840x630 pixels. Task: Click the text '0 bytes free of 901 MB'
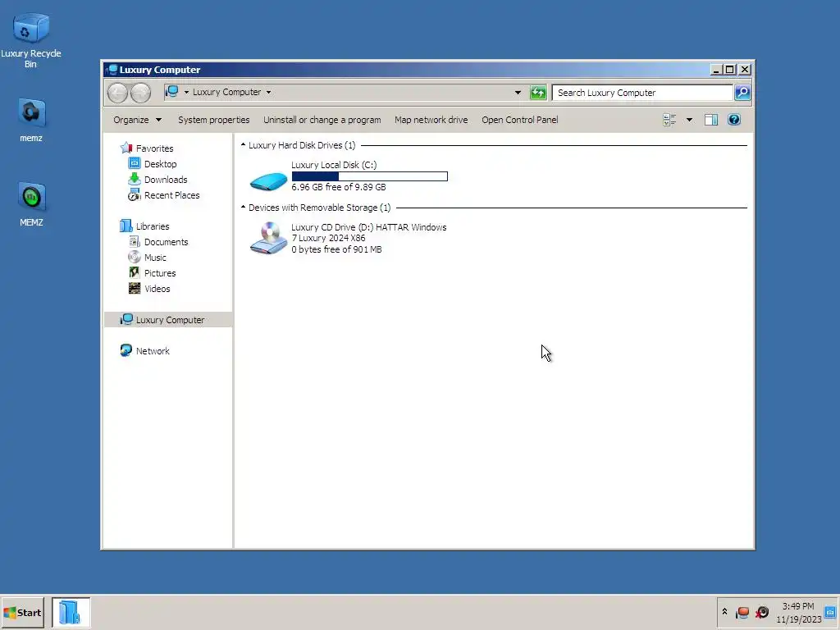click(x=336, y=249)
